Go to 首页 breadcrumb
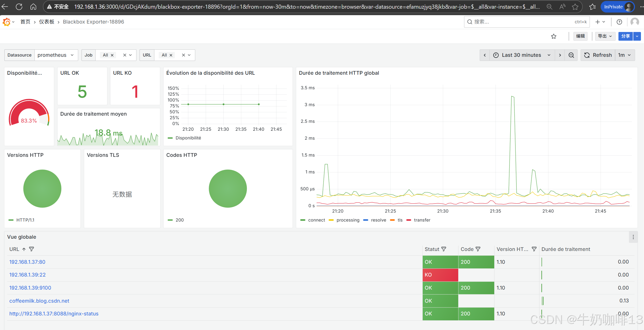 click(x=25, y=22)
